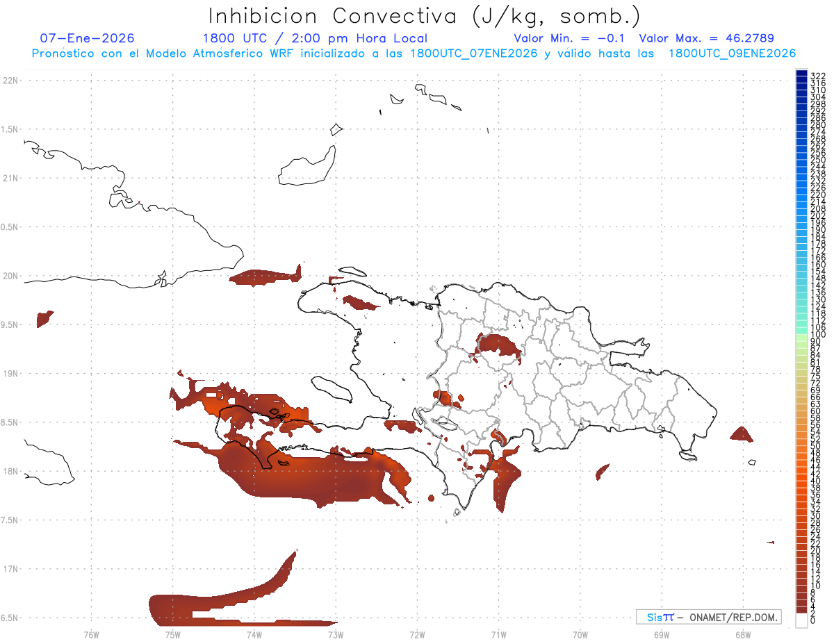Click the triangular shaded patch near 68W

pyautogui.click(x=742, y=434)
